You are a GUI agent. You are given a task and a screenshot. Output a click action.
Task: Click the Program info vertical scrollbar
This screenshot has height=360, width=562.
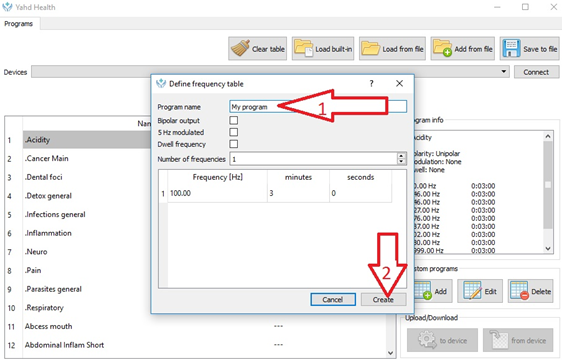tap(547, 193)
